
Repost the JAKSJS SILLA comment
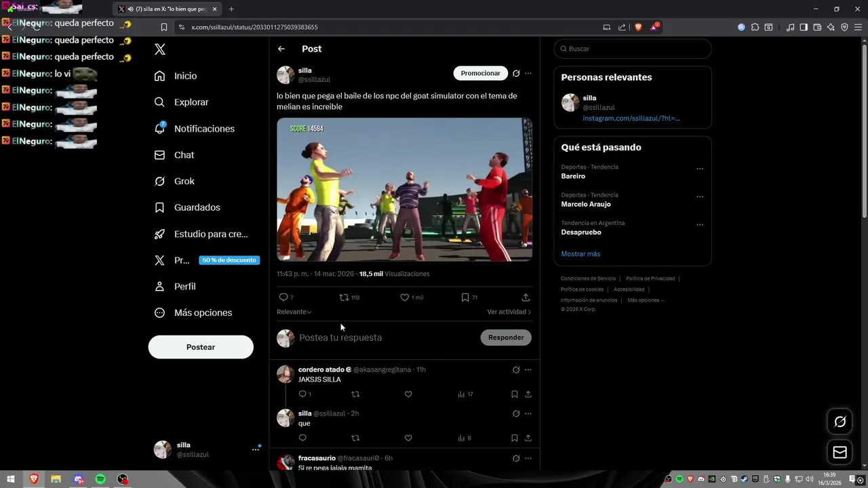click(355, 394)
